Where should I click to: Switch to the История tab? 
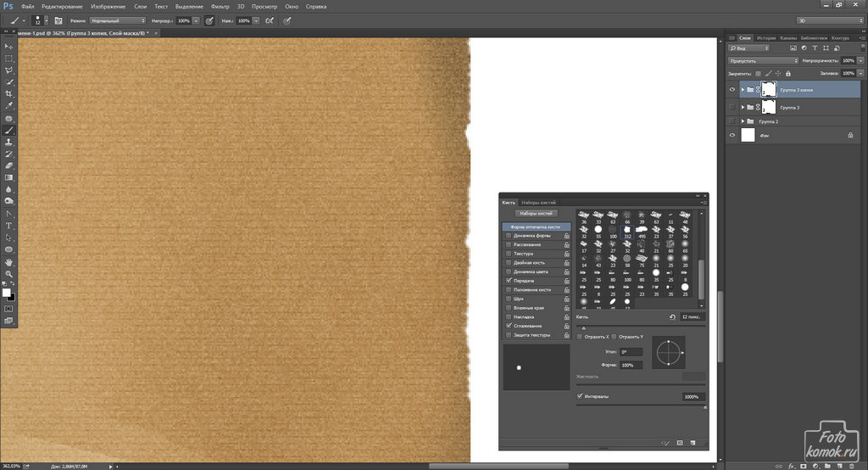[766, 38]
